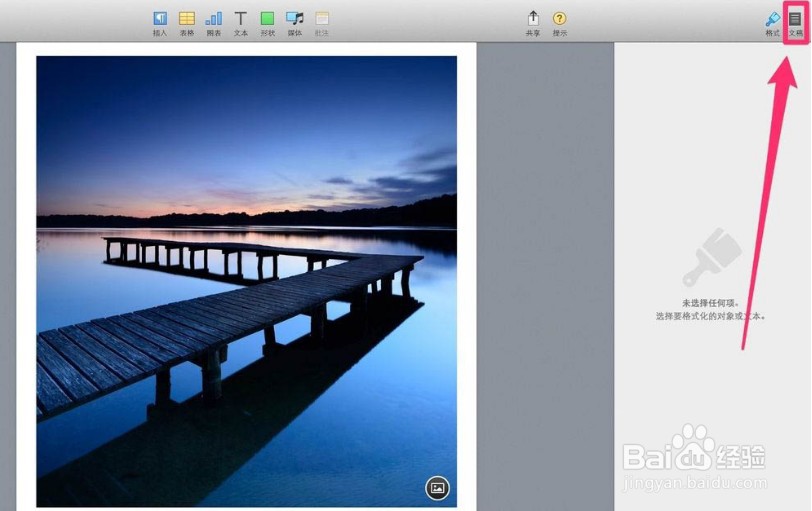Screen dimensions: 812x511
Task: Click the jingyan.baidu.com watermark text
Action: click(695, 483)
